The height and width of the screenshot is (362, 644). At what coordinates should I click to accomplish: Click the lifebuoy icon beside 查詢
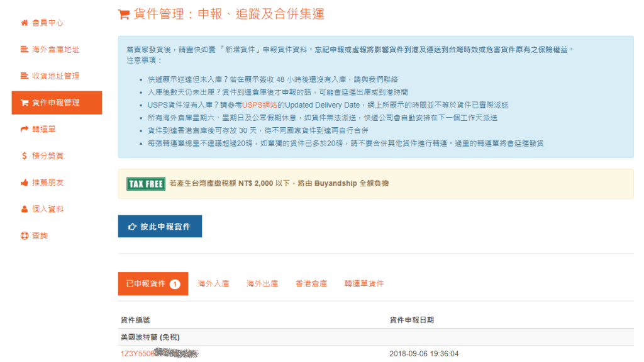click(25, 236)
